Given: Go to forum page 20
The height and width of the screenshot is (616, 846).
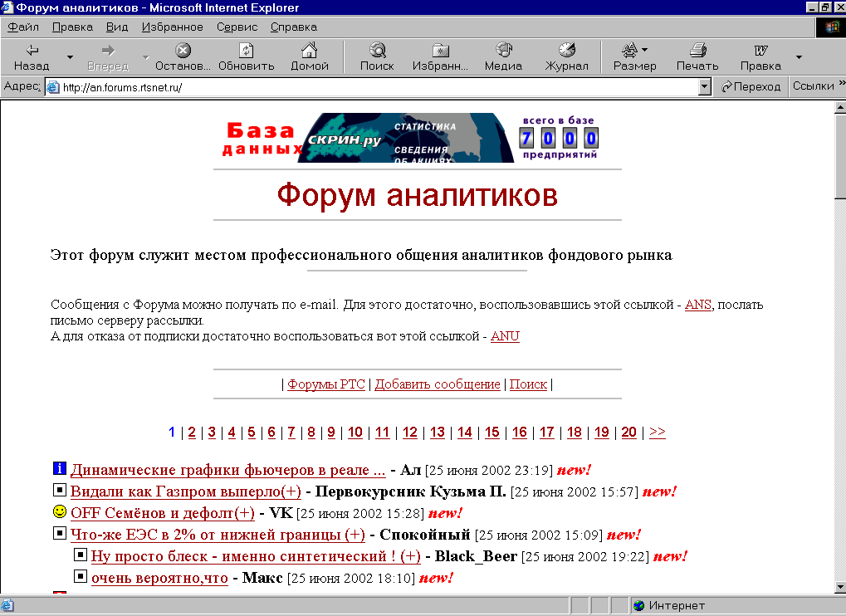Looking at the screenshot, I should [x=629, y=433].
